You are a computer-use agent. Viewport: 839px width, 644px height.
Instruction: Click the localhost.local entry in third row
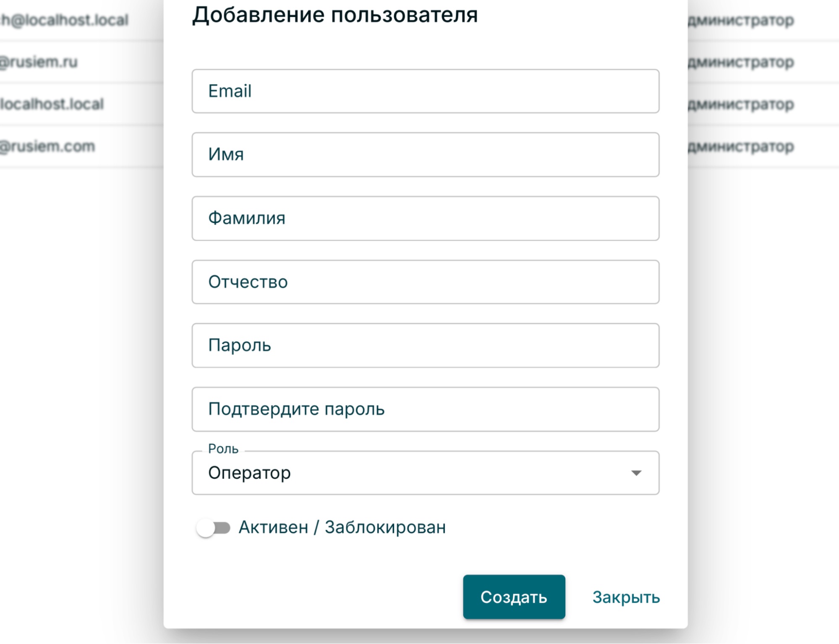click(x=52, y=104)
